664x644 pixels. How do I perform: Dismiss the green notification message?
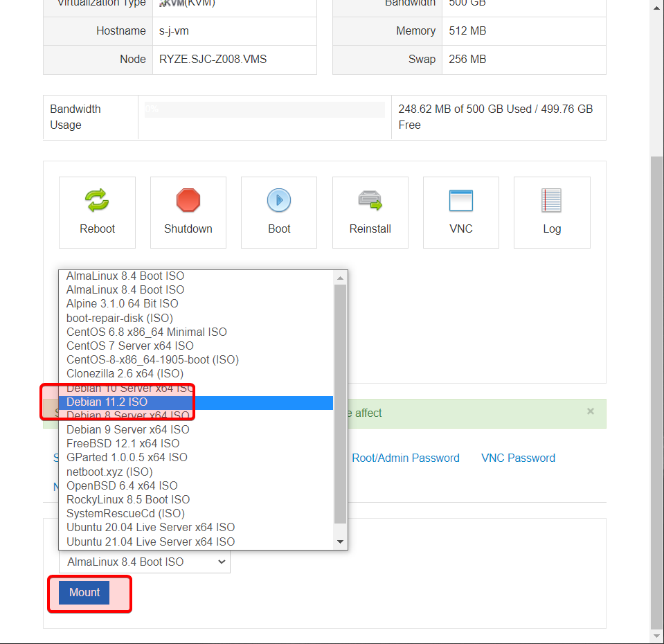[x=590, y=411]
